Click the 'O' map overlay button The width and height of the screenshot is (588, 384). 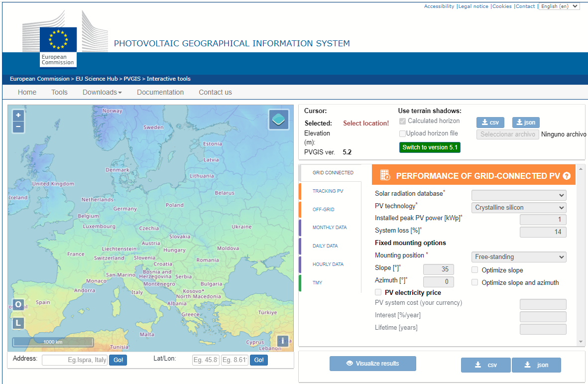click(x=18, y=304)
